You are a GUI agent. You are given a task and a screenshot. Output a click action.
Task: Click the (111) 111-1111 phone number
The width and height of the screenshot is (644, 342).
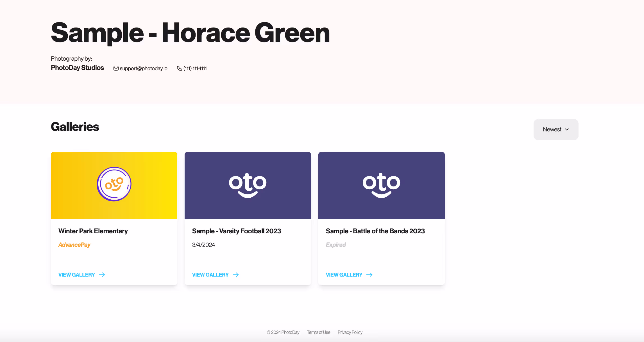click(x=195, y=68)
